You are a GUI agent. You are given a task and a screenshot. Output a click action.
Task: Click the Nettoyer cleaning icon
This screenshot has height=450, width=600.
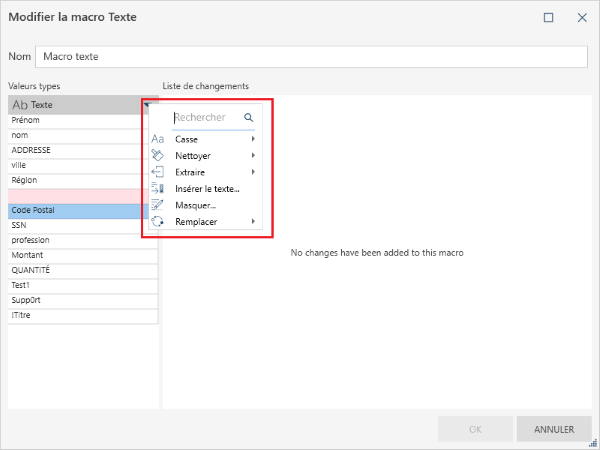[x=157, y=155]
